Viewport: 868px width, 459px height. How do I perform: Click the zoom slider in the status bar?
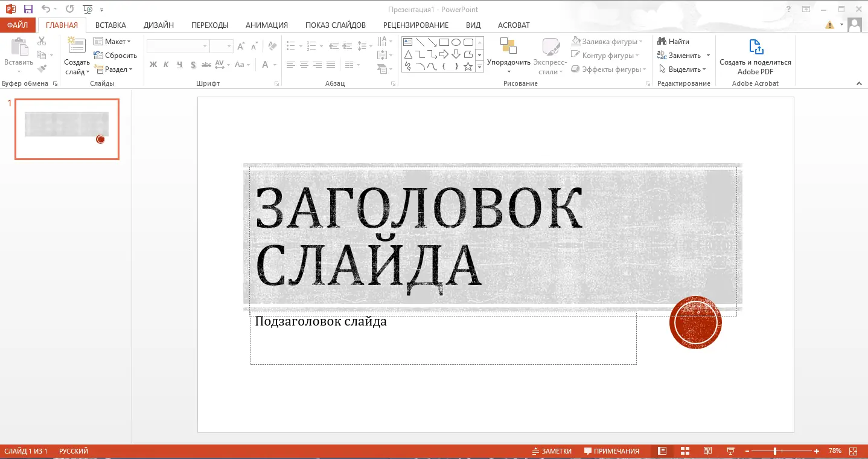coord(776,451)
